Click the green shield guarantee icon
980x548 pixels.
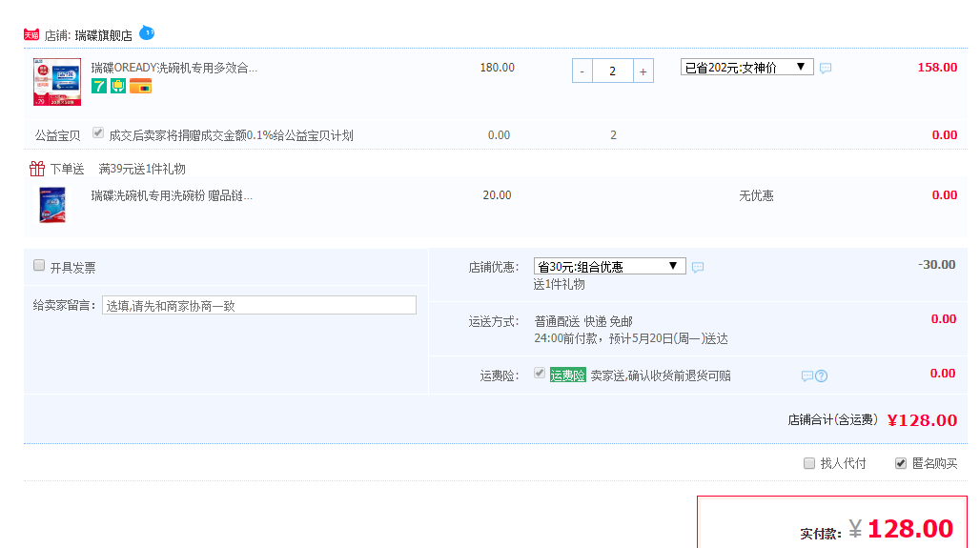tap(118, 86)
